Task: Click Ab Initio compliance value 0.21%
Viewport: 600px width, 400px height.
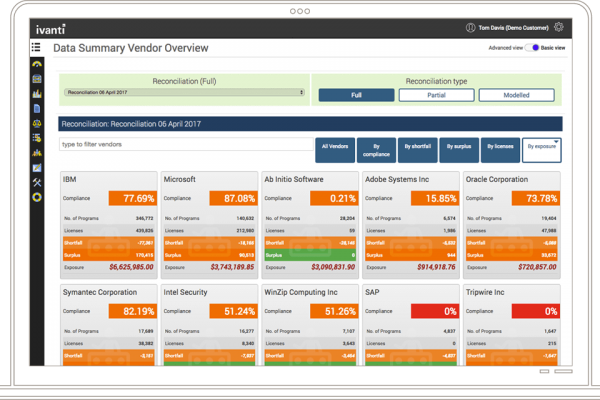Action: click(334, 198)
